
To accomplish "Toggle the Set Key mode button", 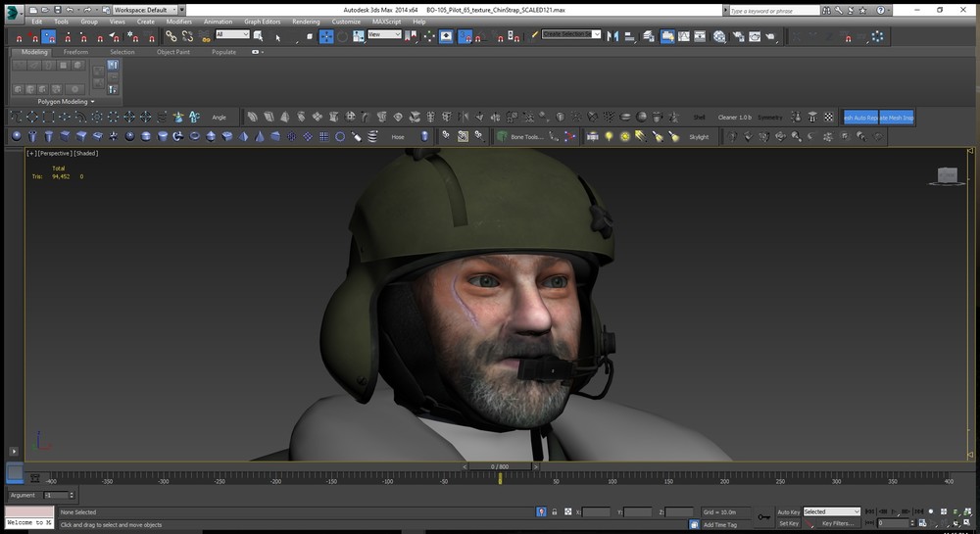I will tap(788, 523).
